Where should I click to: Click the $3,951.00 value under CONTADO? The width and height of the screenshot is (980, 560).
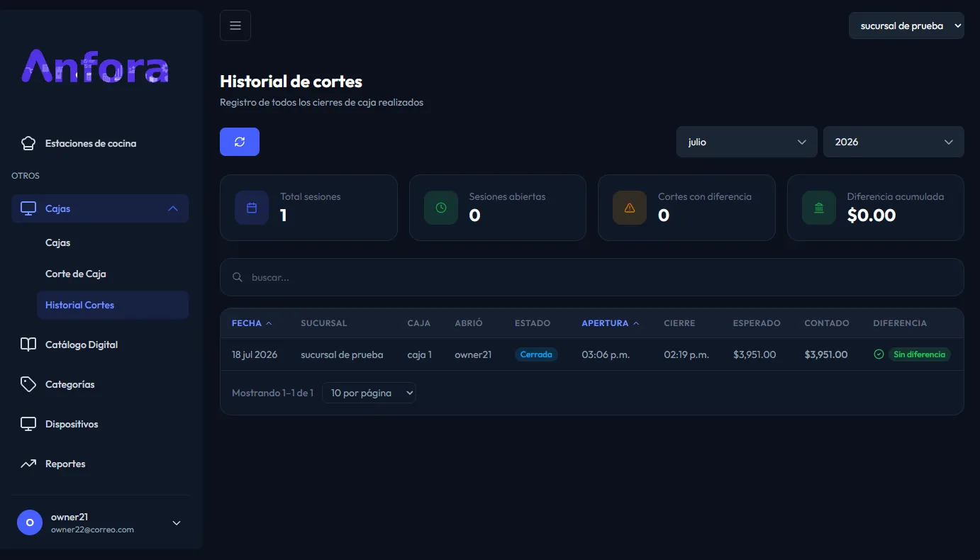pos(826,354)
